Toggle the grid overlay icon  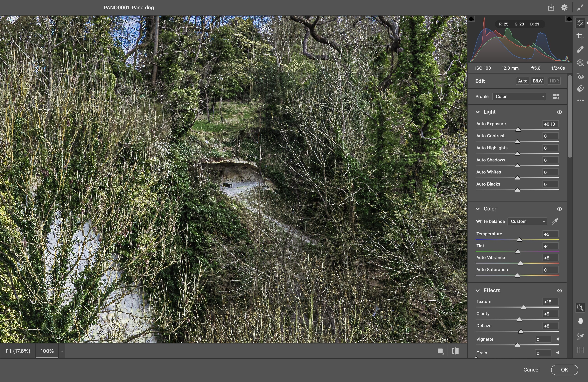(x=580, y=350)
